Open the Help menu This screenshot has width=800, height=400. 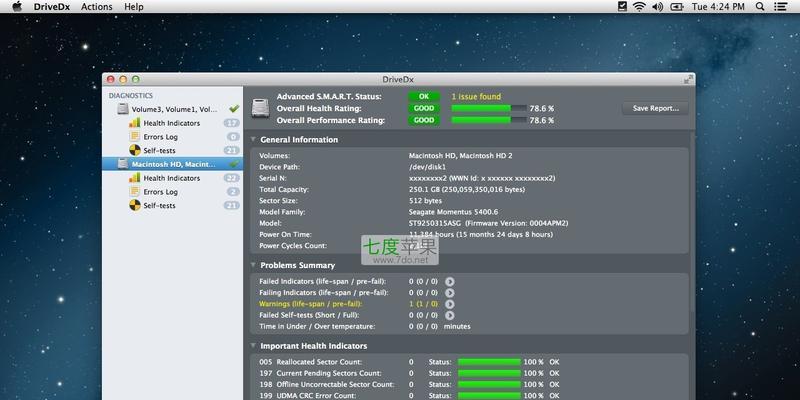click(134, 7)
